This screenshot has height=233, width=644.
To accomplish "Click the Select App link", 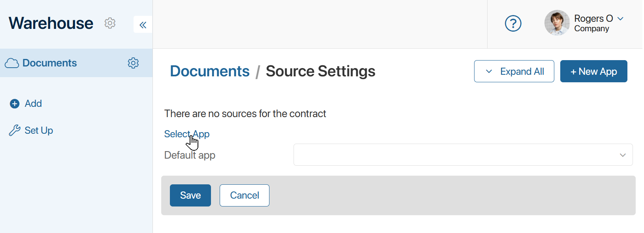I will [186, 134].
